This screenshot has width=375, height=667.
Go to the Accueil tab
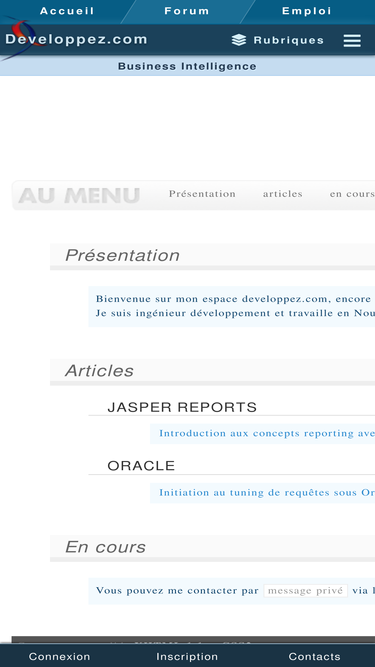tap(67, 11)
